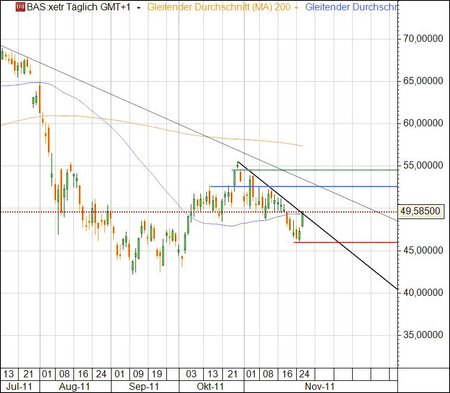Click the Jul-11 month label
Viewport: 450px width, 393px height.
[19, 387]
